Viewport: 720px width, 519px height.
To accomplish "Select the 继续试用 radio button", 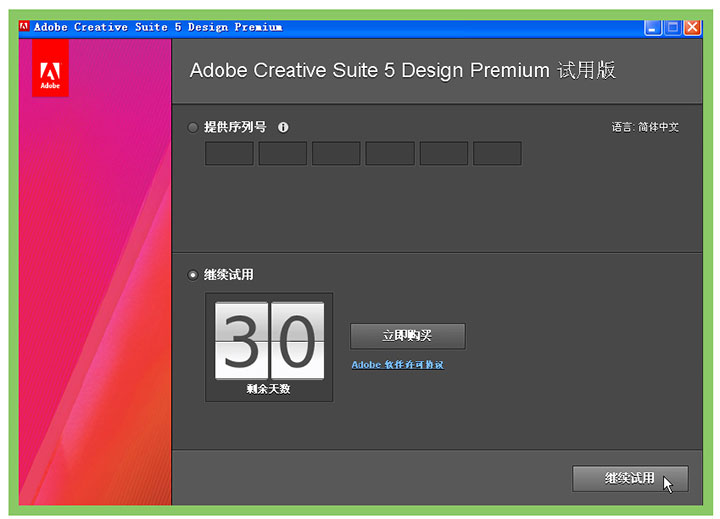I will point(193,274).
